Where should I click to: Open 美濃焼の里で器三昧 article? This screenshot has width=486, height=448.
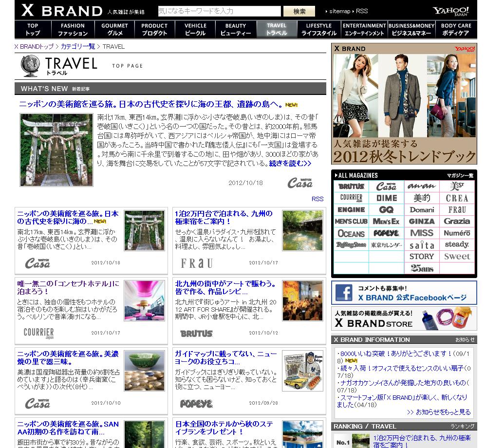click(68, 357)
